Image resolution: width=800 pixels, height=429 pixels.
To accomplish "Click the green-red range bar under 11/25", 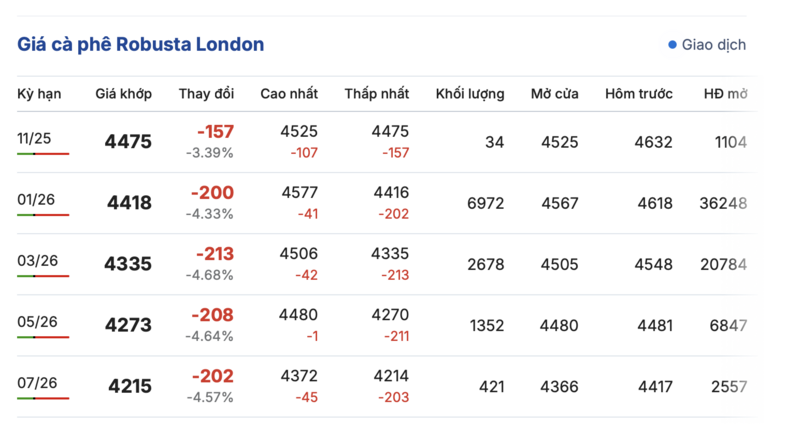I will [43, 154].
